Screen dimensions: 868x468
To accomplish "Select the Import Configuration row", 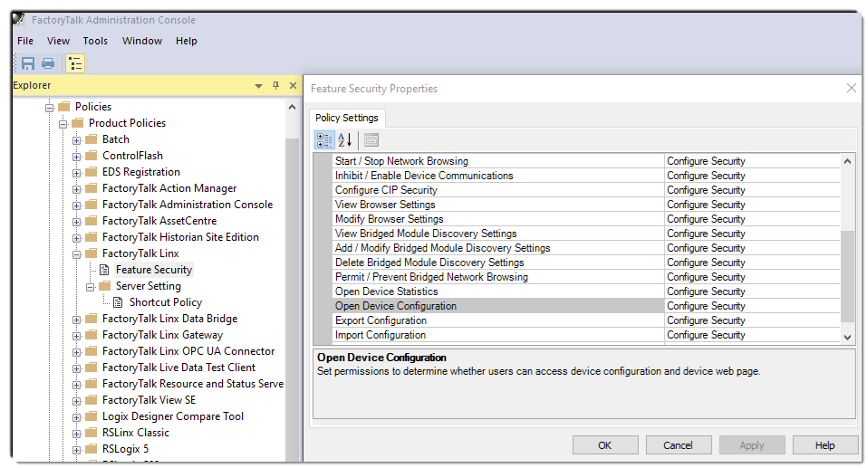I will point(498,335).
